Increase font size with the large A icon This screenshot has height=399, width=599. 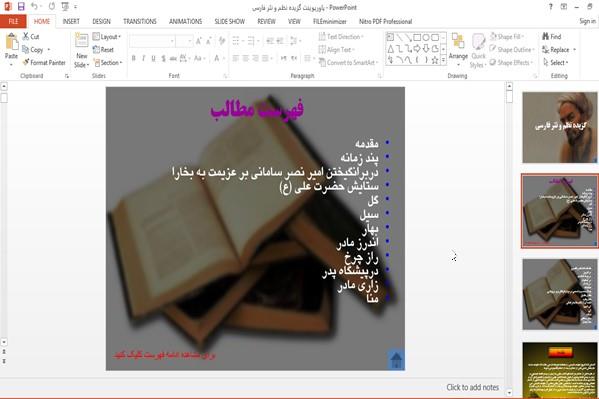198,41
